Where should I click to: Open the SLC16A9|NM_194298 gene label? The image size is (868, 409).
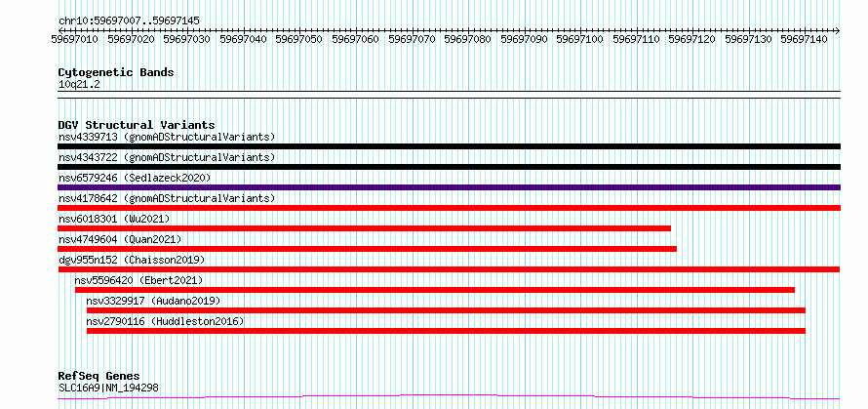(x=108, y=388)
